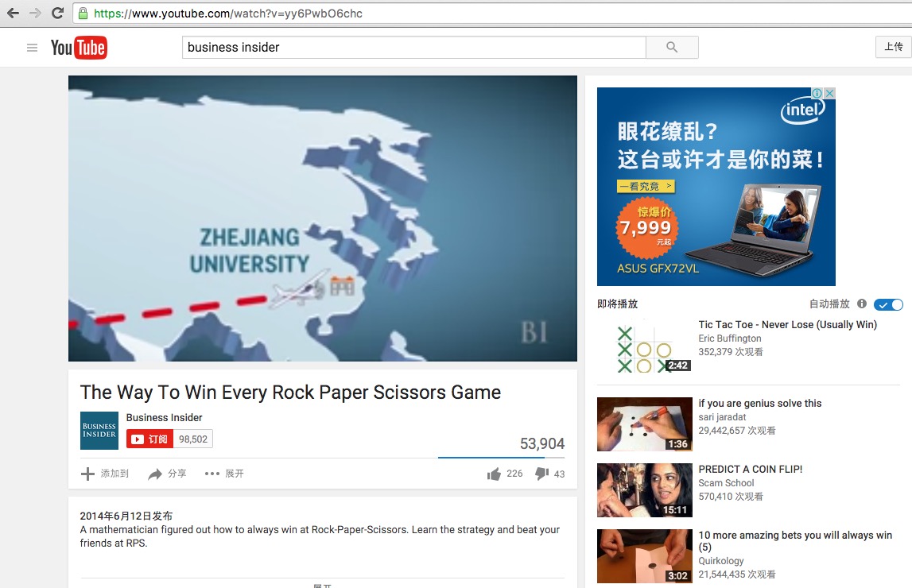Open the 添加到 add-to menu
This screenshot has height=588, width=912.
(105, 474)
